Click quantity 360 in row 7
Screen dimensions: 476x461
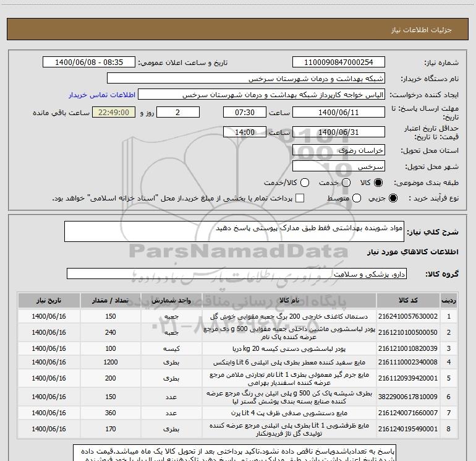click(111, 413)
